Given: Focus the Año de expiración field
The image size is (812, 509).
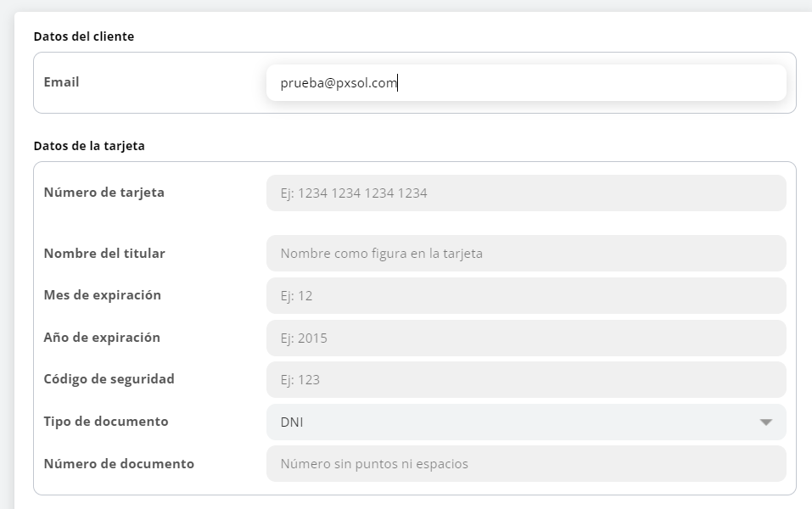Looking at the screenshot, I should click(525, 338).
